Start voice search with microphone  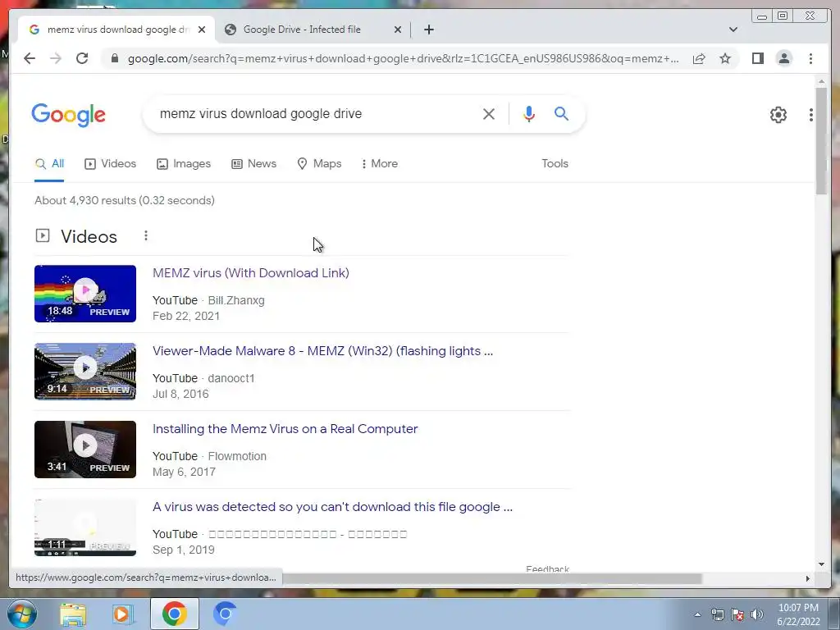tap(529, 113)
